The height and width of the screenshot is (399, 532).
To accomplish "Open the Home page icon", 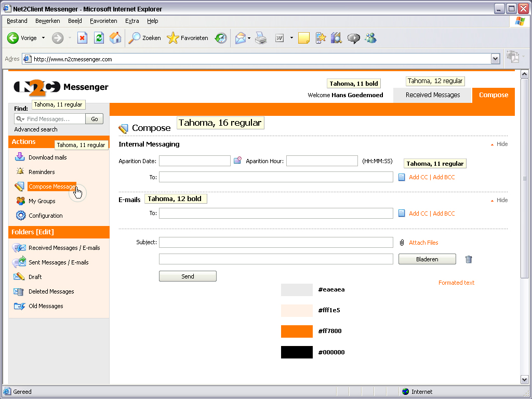I will tap(115, 38).
